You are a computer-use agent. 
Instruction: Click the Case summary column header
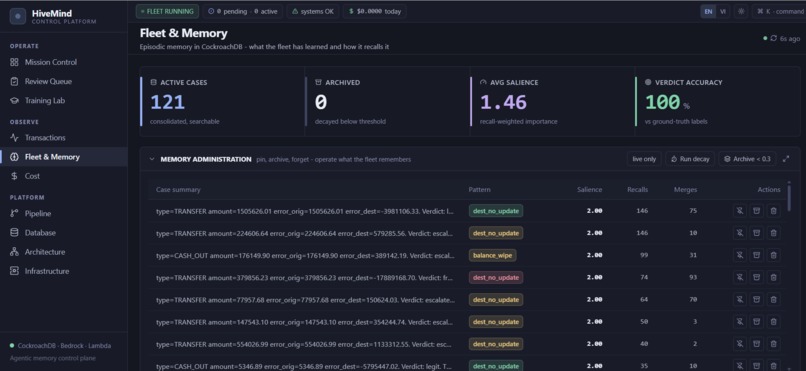point(178,190)
